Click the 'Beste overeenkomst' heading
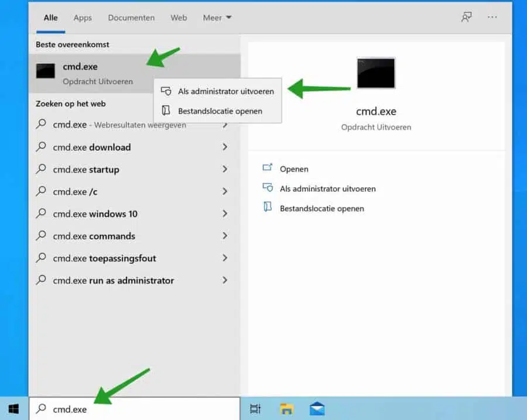The width and height of the screenshot is (527, 420). tap(72, 44)
